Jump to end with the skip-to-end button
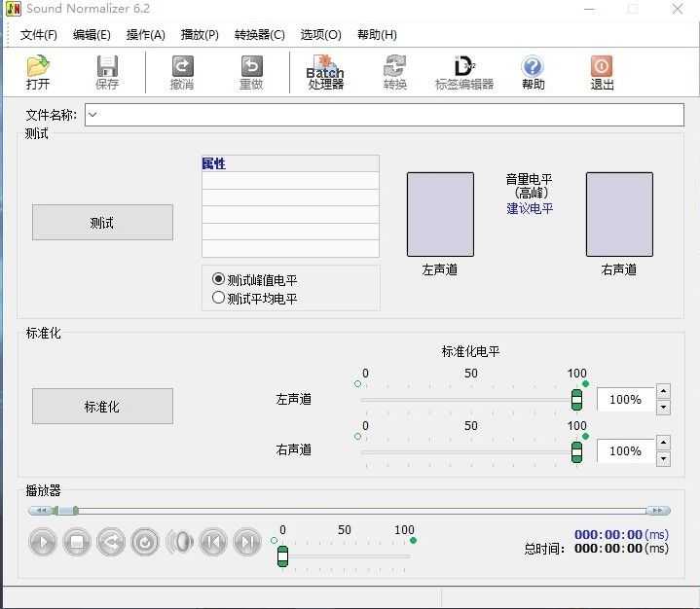The height and width of the screenshot is (609, 700). pos(247,542)
